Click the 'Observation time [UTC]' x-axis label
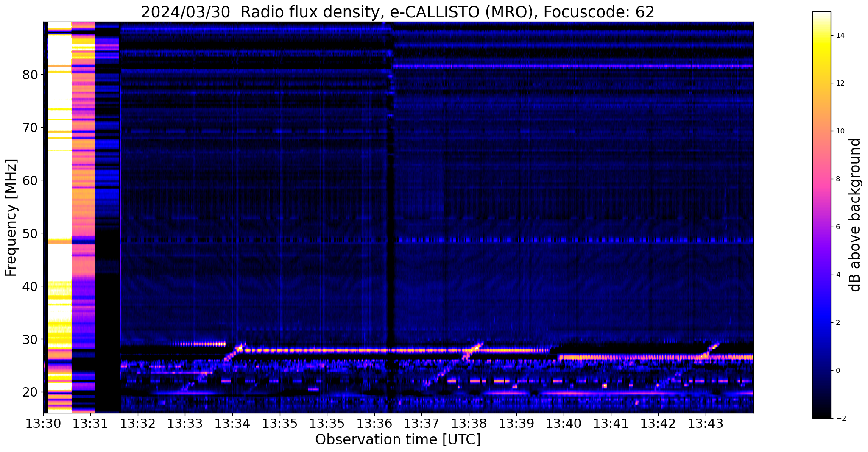Viewport: 868px width, 452px height. tap(398, 439)
